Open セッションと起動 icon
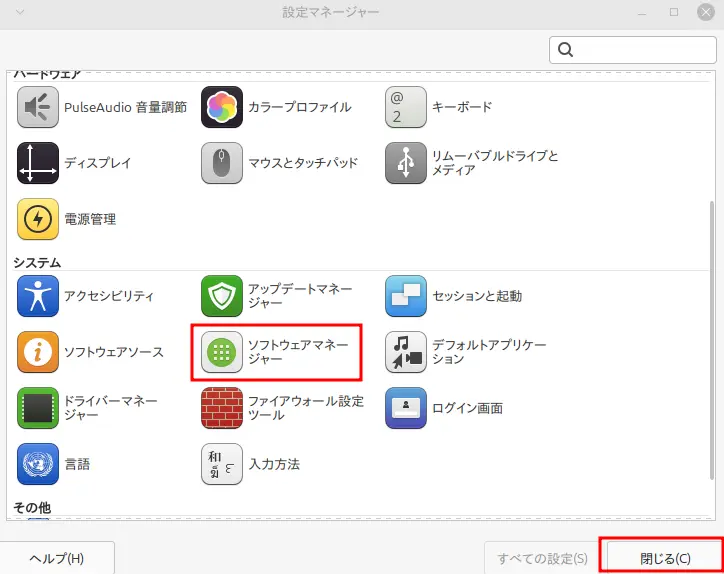This screenshot has width=724, height=574. point(406,296)
